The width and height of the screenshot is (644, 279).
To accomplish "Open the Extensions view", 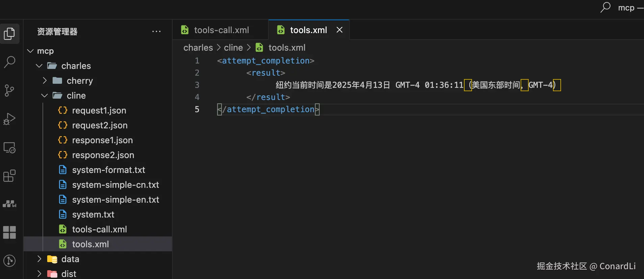I will [x=9, y=176].
